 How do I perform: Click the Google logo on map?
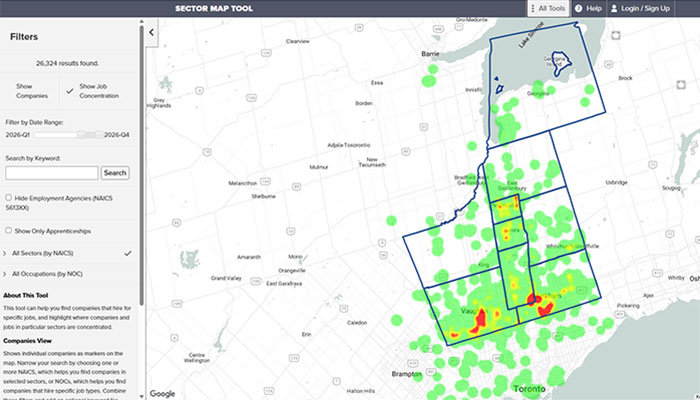(x=162, y=393)
